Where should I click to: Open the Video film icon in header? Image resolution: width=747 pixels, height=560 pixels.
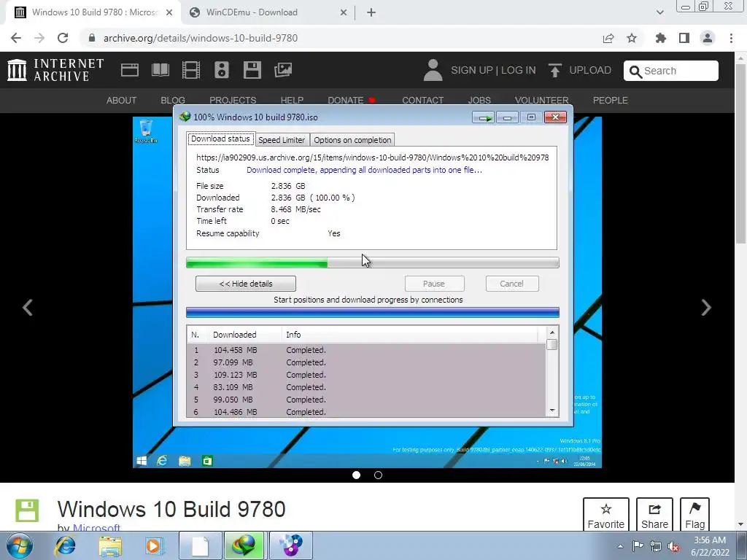coord(191,70)
